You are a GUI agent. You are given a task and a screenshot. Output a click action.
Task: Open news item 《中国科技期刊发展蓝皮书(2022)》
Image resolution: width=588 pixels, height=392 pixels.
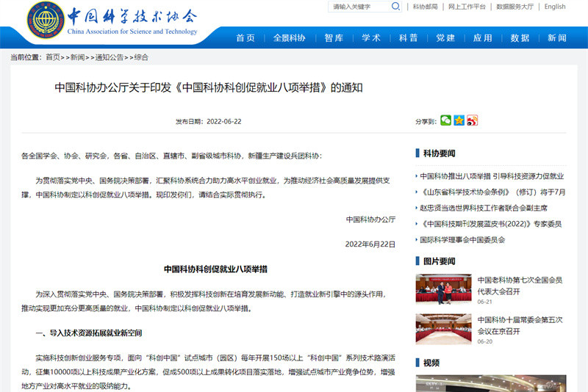point(490,224)
